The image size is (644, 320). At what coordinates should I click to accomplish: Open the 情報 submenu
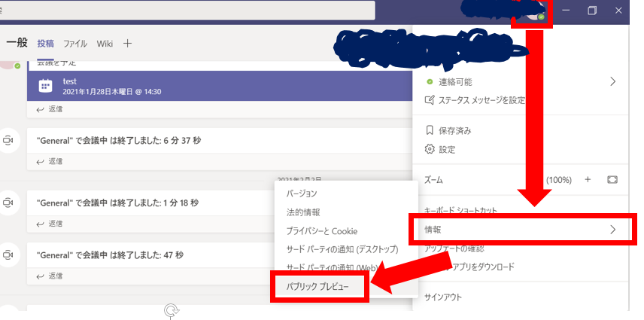pyautogui.click(x=521, y=230)
